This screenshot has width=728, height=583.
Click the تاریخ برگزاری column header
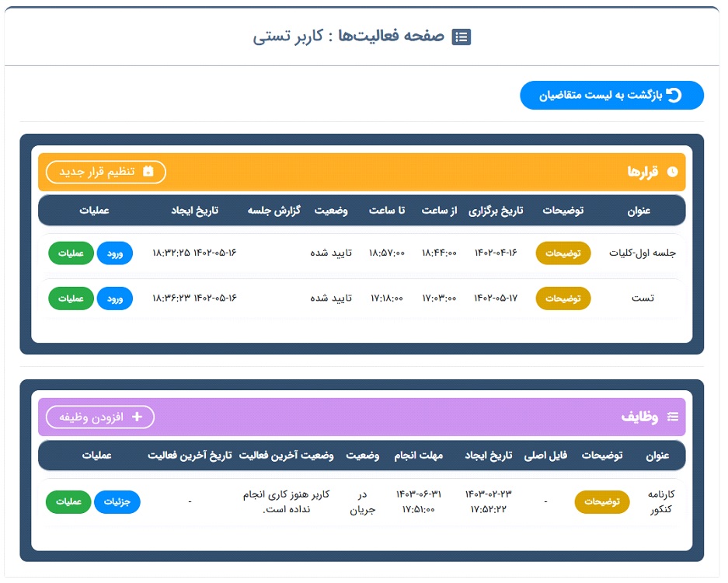[x=496, y=211]
